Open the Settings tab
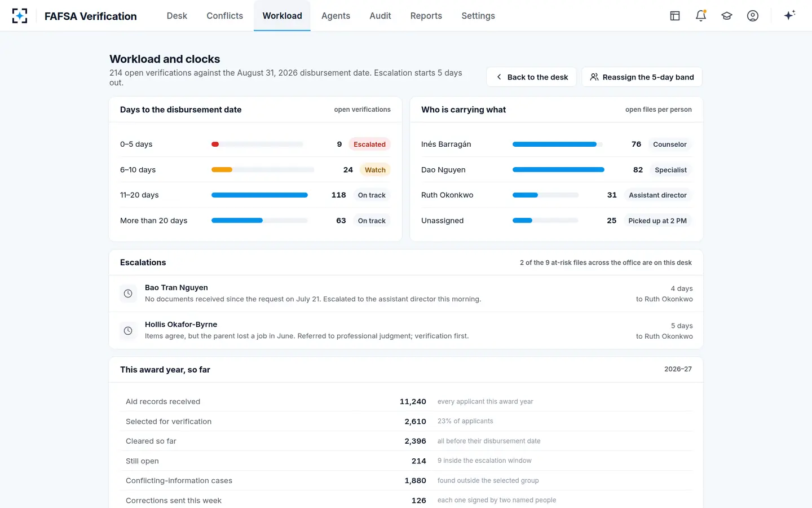The width and height of the screenshot is (812, 508). [x=478, y=16]
